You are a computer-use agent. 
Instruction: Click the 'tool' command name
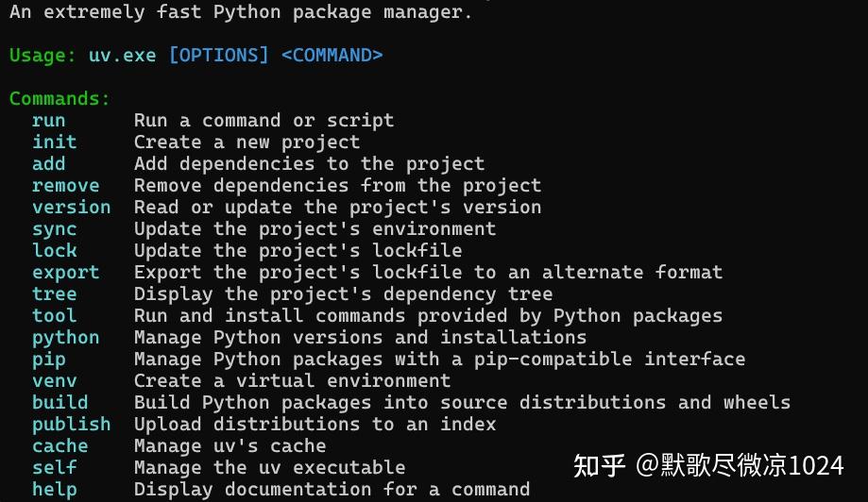pos(55,316)
